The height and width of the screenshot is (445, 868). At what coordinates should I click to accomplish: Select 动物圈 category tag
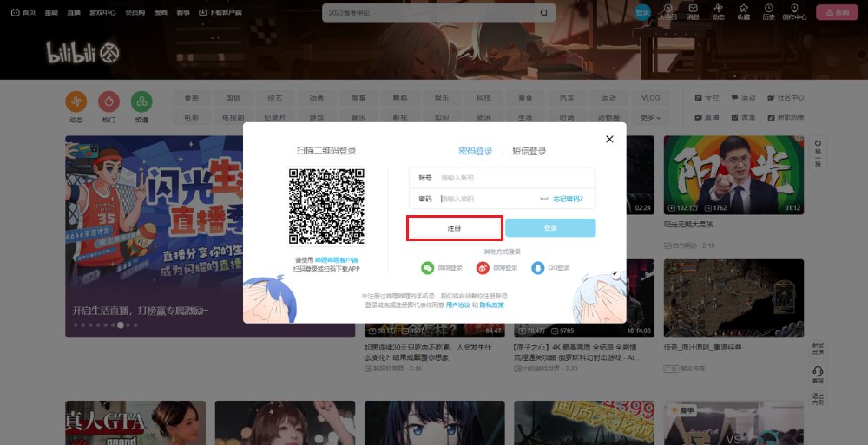coord(609,117)
